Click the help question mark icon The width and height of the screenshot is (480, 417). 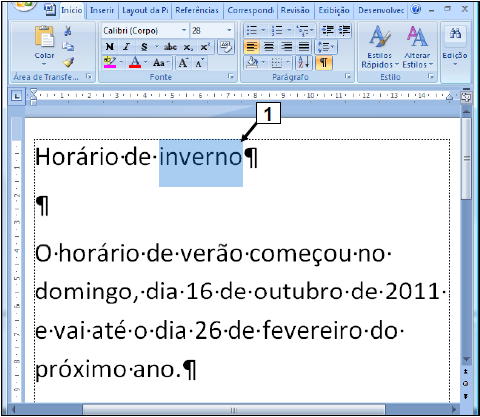click(416, 9)
